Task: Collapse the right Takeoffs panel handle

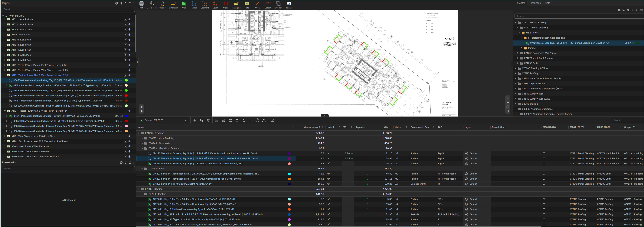Action: (512, 63)
